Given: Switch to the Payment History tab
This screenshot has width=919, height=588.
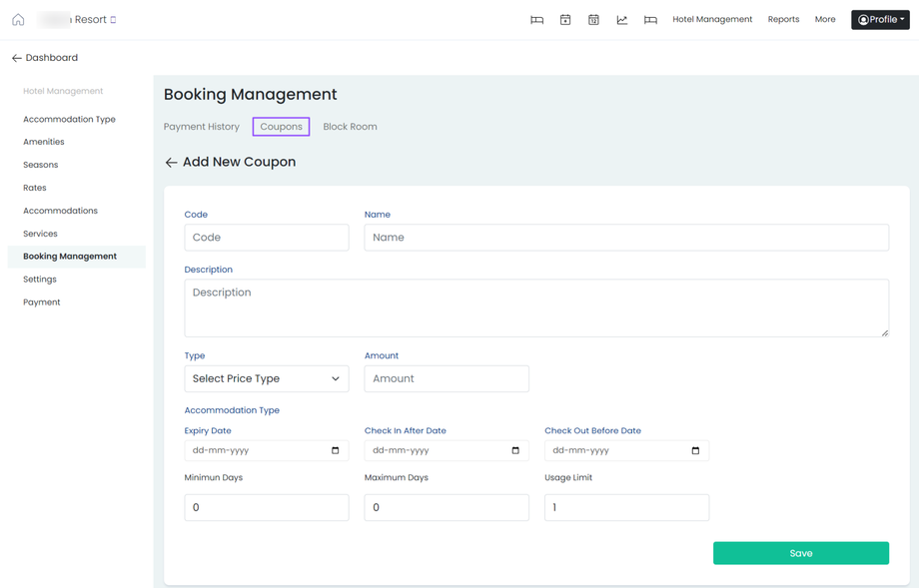Looking at the screenshot, I should point(202,127).
